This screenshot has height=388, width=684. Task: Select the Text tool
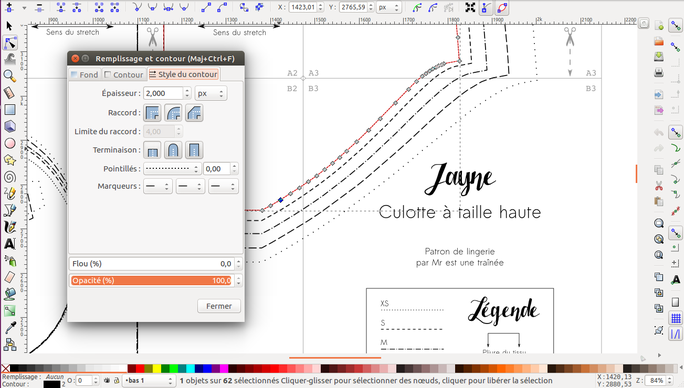point(9,244)
